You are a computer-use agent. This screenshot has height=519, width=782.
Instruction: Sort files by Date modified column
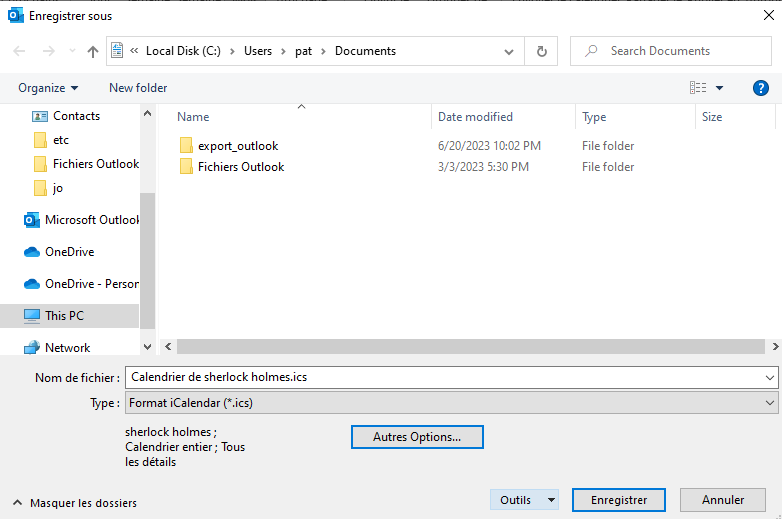[475, 117]
